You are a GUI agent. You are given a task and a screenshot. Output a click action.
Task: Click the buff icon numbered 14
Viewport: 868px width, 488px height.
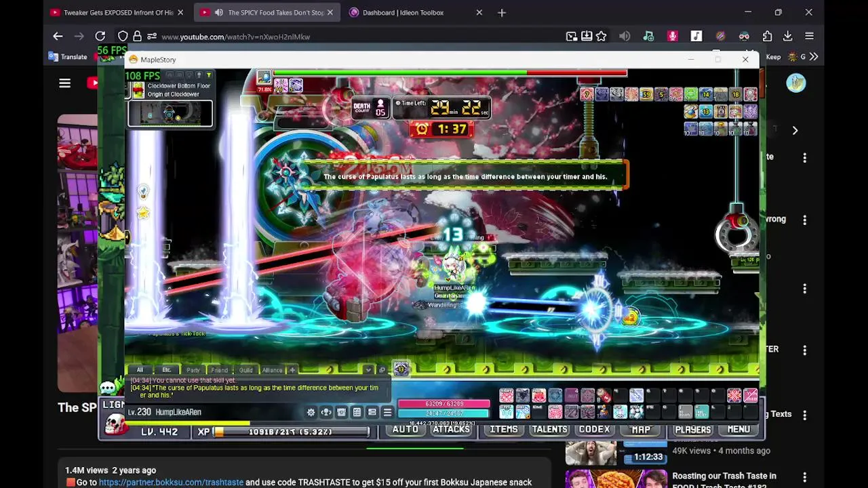click(706, 95)
